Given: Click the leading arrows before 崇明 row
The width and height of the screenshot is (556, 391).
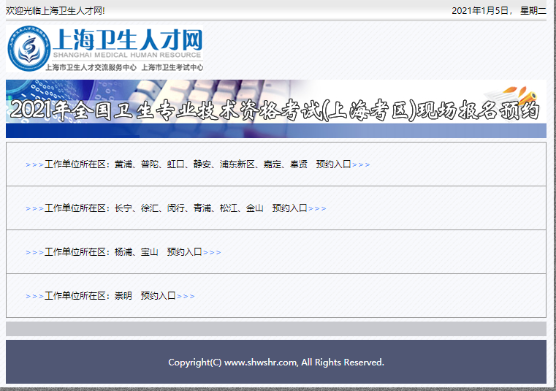Looking at the screenshot, I should pyautogui.click(x=34, y=296).
